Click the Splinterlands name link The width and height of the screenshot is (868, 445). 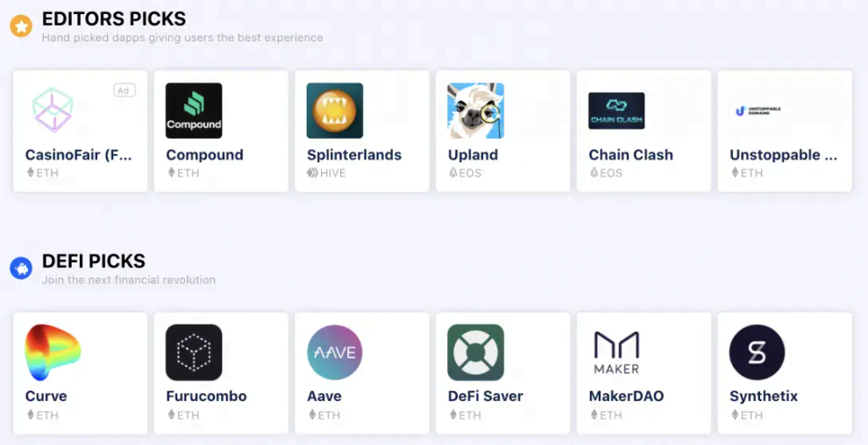(354, 154)
